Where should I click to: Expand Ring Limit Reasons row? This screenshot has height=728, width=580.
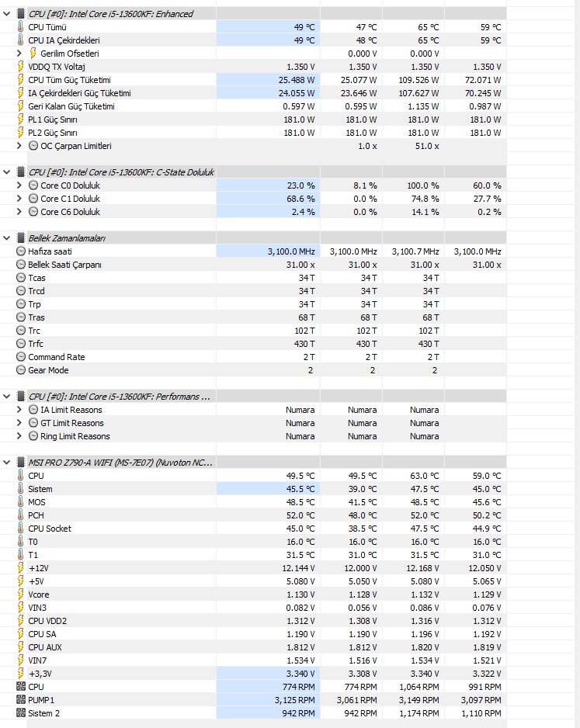click(x=19, y=436)
